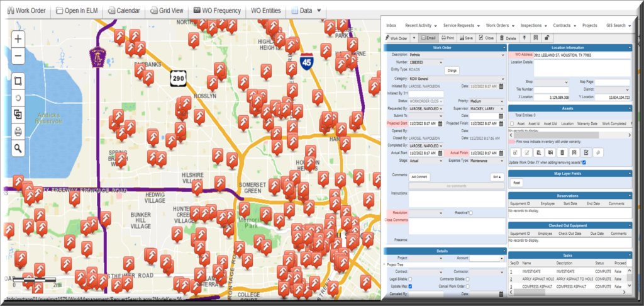
Task: Open the Priority dropdown
Action: (x=487, y=101)
